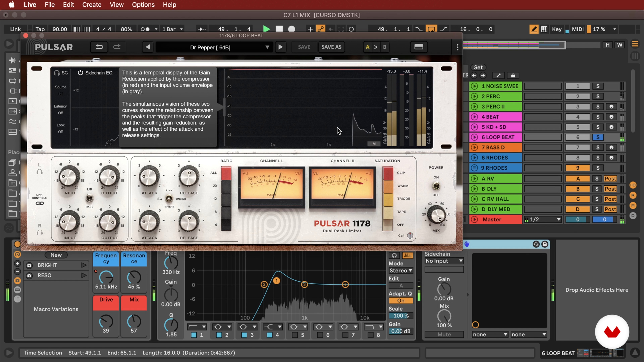Toggle Post button on A RV track
Screen dimensions: 644x362
pyautogui.click(x=610, y=179)
